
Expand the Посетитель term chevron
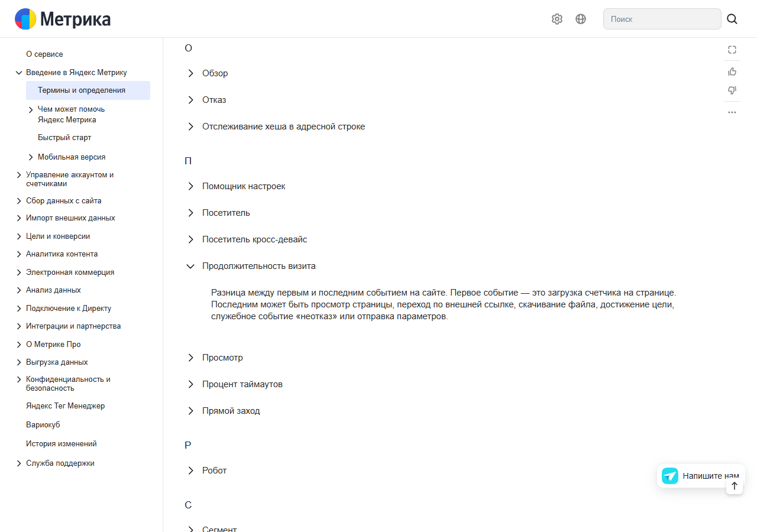coord(190,213)
